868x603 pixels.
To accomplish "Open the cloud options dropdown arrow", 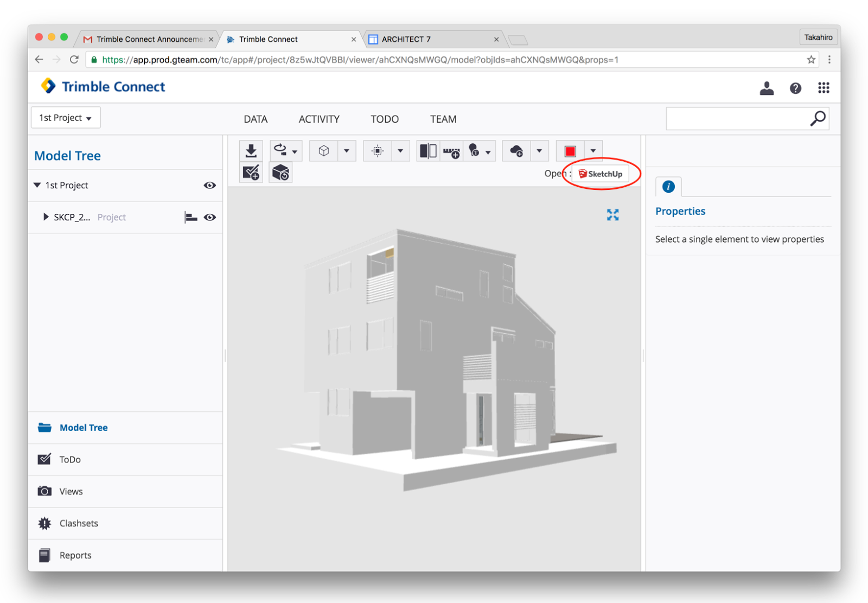I will [539, 151].
